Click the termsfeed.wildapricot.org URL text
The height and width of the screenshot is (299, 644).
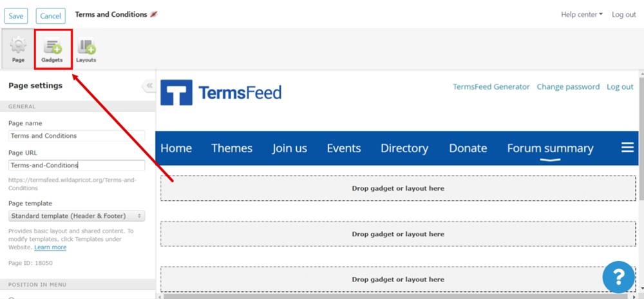pos(72,184)
